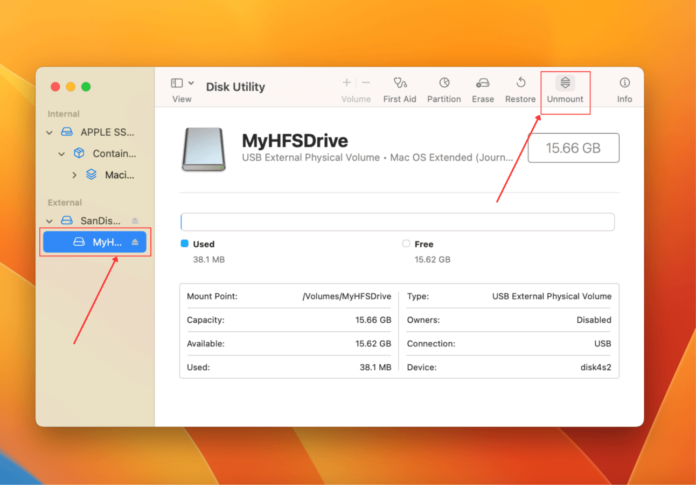Click the First Aid toolbar icon
696x485 pixels.
click(x=399, y=83)
